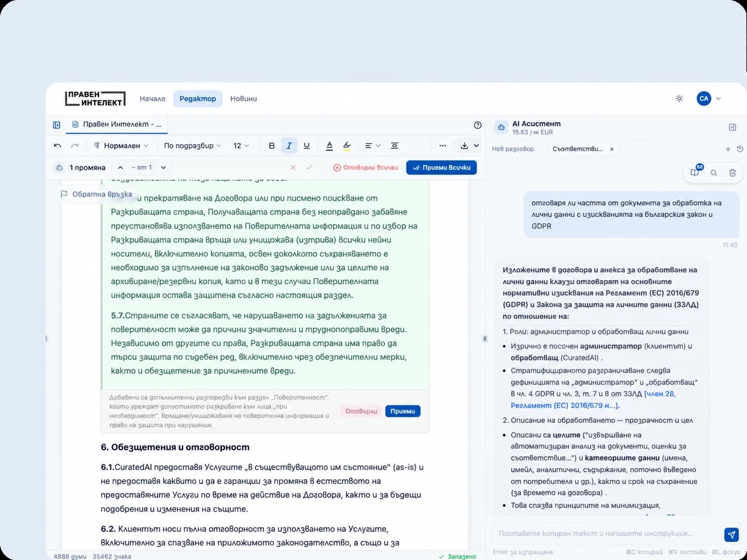Select the Правен Интелект document tab
Image resolution: width=747 pixels, height=560 pixels.
pos(117,124)
